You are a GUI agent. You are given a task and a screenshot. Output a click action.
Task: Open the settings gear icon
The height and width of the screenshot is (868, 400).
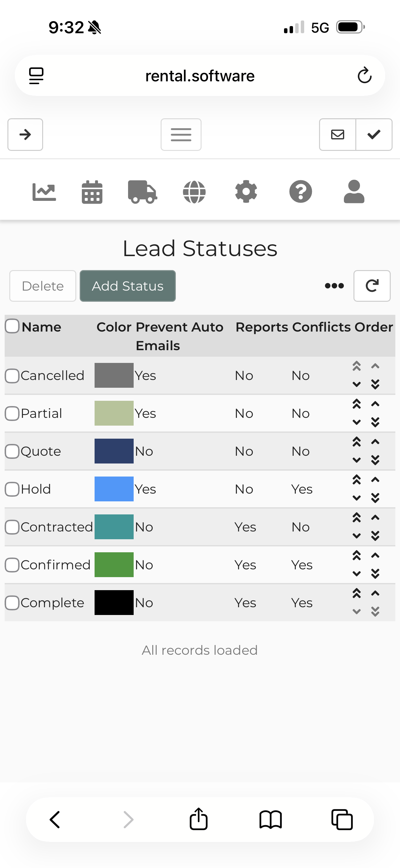[246, 192]
